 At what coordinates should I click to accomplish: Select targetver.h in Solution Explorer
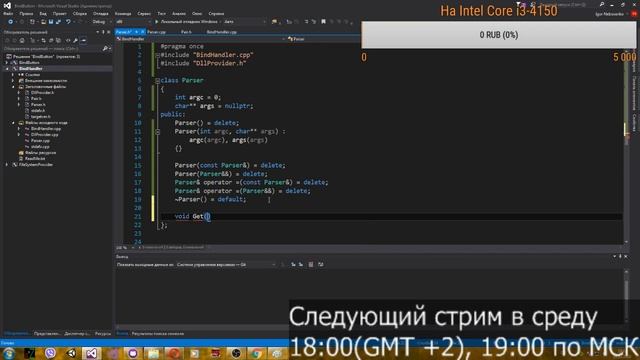click(x=41, y=117)
